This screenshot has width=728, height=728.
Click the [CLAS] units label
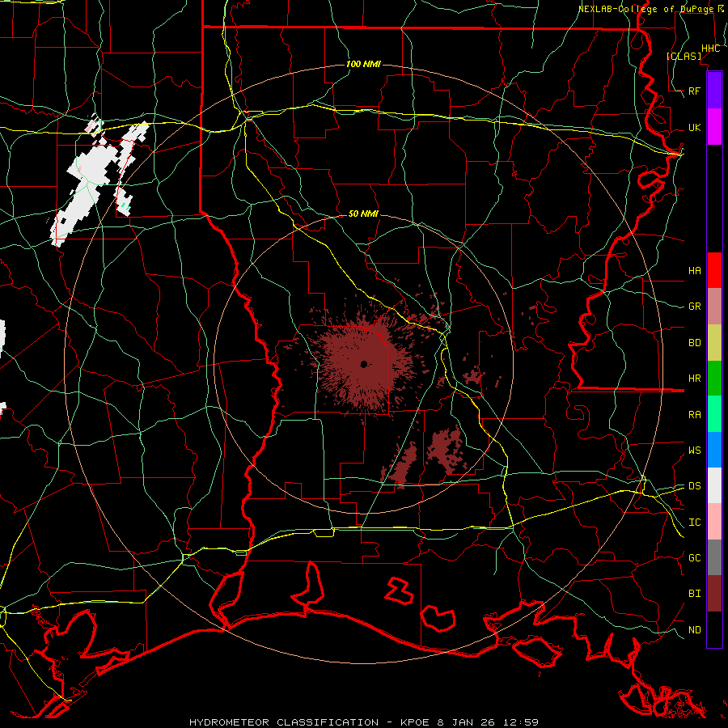(x=684, y=56)
